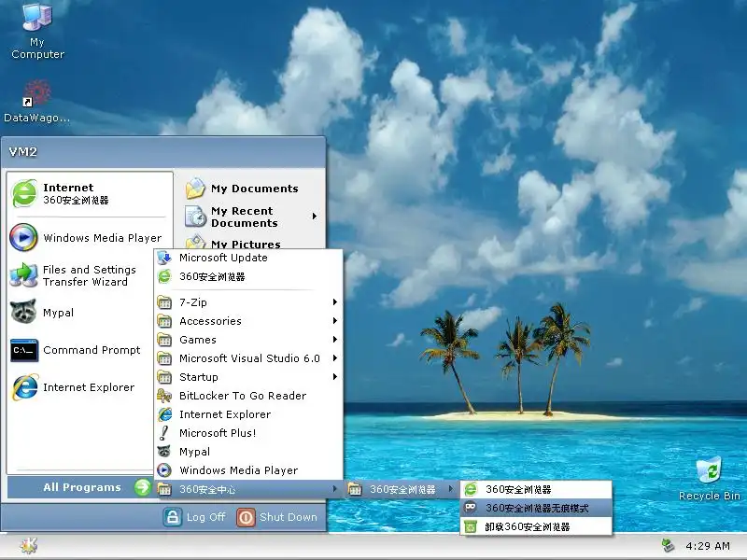747x560 pixels.
Task: Click the uninstall 卸载360安全浏览器 icon
Action: pyautogui.click(x=471, y=526)
